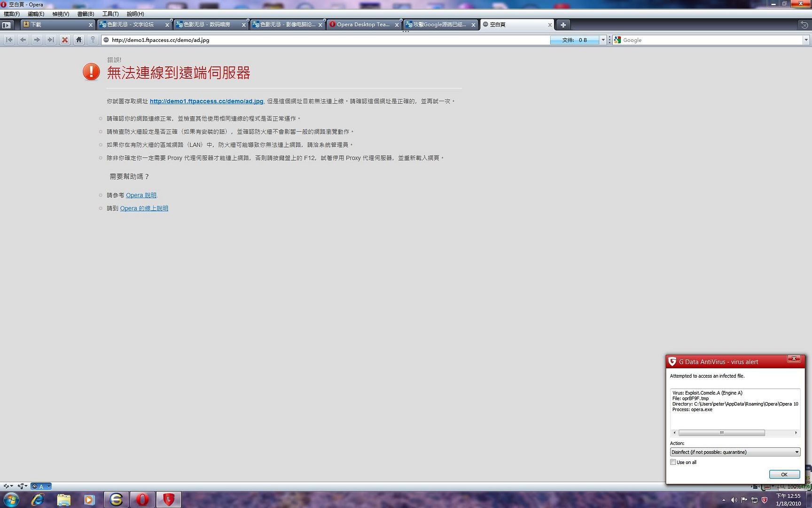812x508 pixels.
Task: Click the virus details scroll right arrow
Action: pyautogui.click(x=796, y=433)
